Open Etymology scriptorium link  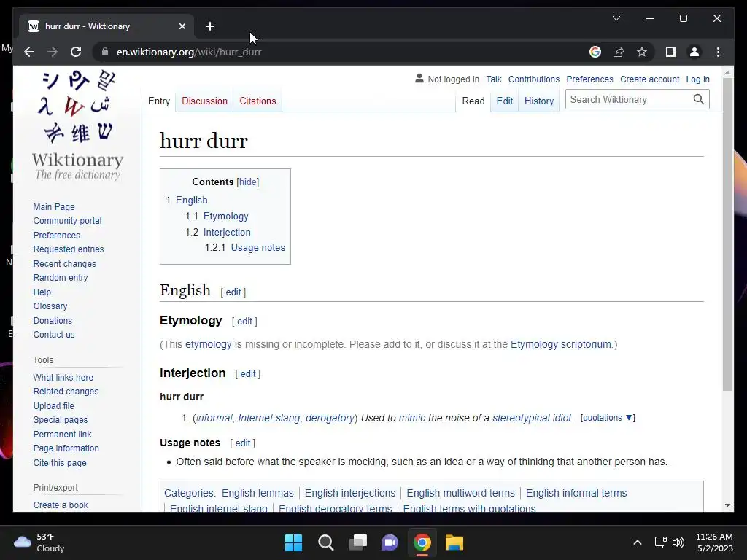(561, 344)
